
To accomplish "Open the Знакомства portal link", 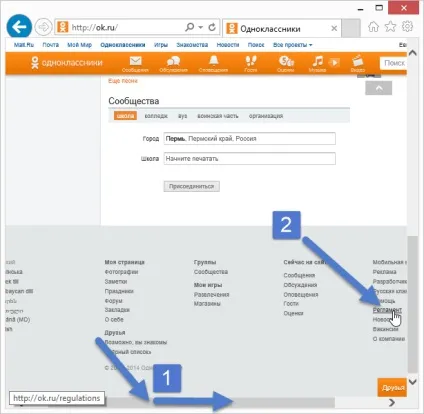I will [x=192, y=45].
